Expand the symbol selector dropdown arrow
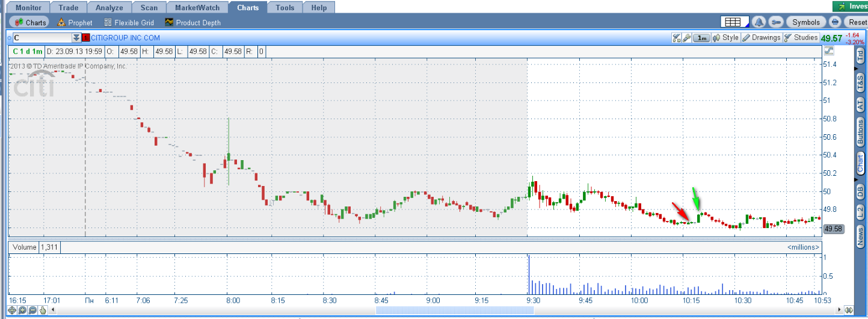 click(x=76, y=37)
